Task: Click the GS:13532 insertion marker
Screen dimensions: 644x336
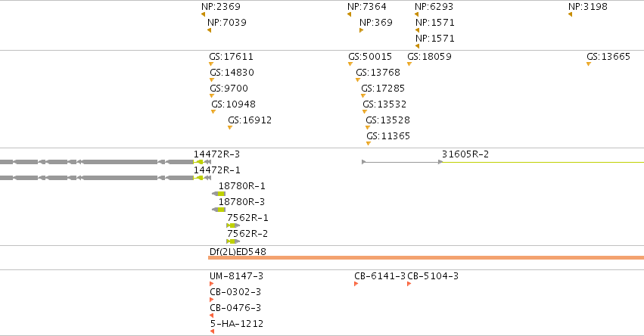Action: point(365,112)
